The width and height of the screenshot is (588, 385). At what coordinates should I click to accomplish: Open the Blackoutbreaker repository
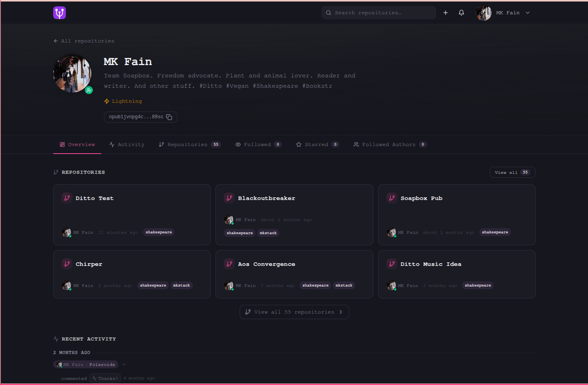[267, 198]
